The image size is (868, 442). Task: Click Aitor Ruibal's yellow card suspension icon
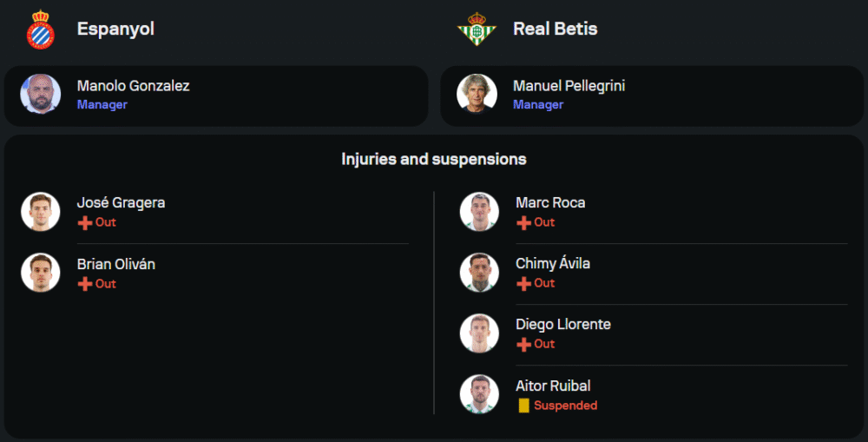[x=523, y=406]
